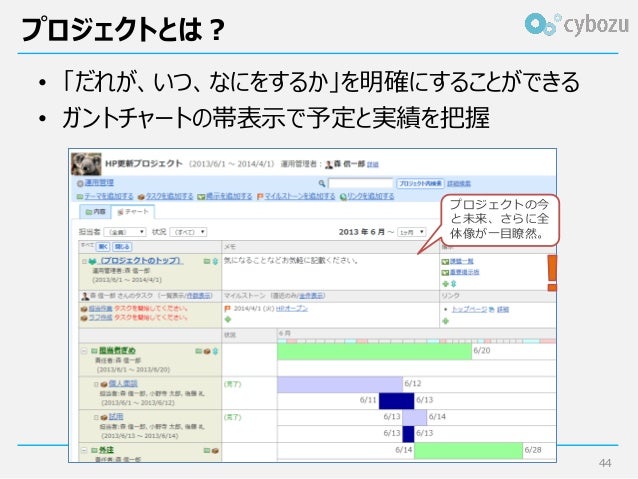Click the light purple bar from 6/13 to 6/14
This screenshot has height=479, width=638.
pos(415,418)
